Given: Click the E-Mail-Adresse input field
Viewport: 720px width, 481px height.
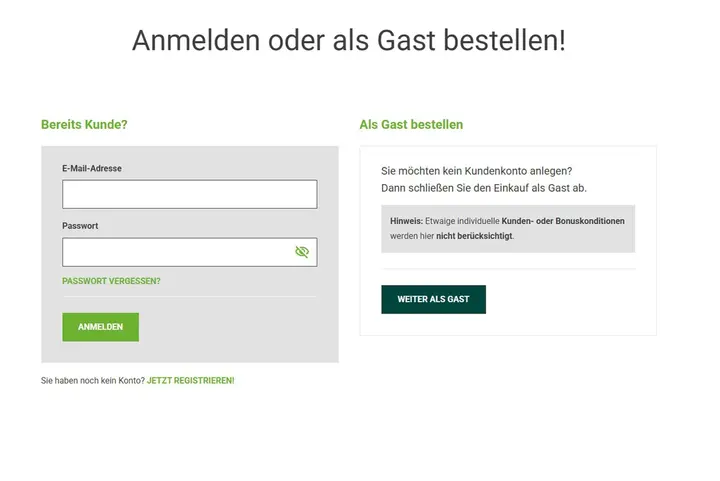Looking at the screenshot, I should [x=189, y=194].
